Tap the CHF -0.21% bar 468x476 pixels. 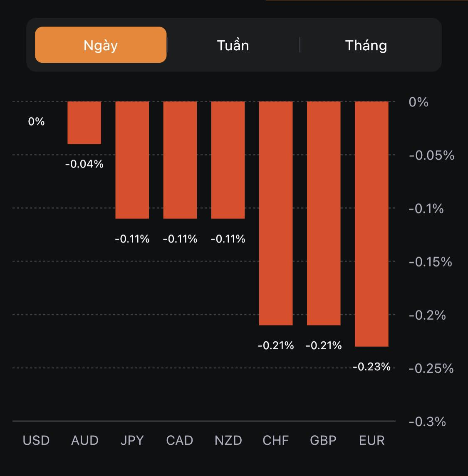276,213
